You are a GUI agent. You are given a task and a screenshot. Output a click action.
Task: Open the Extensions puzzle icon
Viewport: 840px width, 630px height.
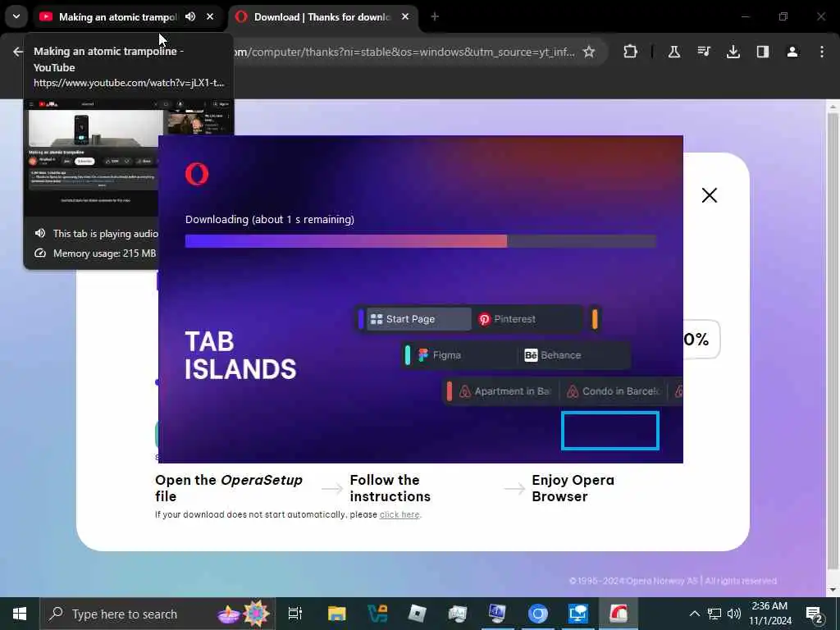click(x=631, y=52)
